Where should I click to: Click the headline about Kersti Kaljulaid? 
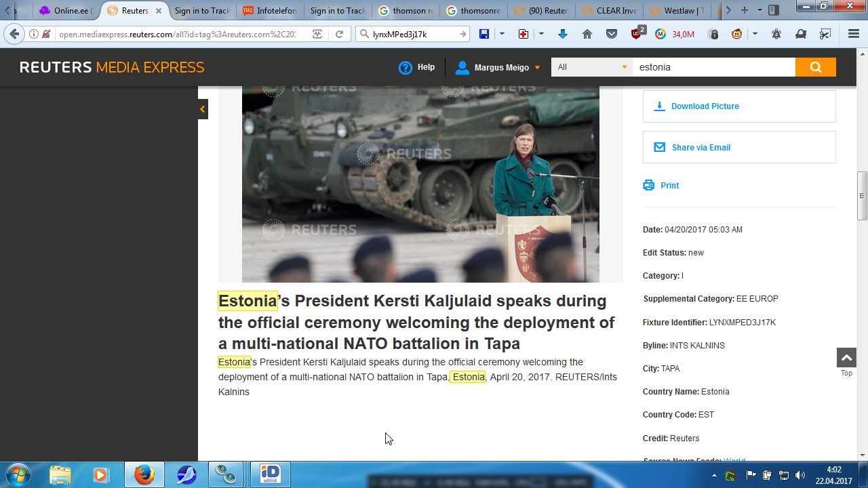coord(416,322)
